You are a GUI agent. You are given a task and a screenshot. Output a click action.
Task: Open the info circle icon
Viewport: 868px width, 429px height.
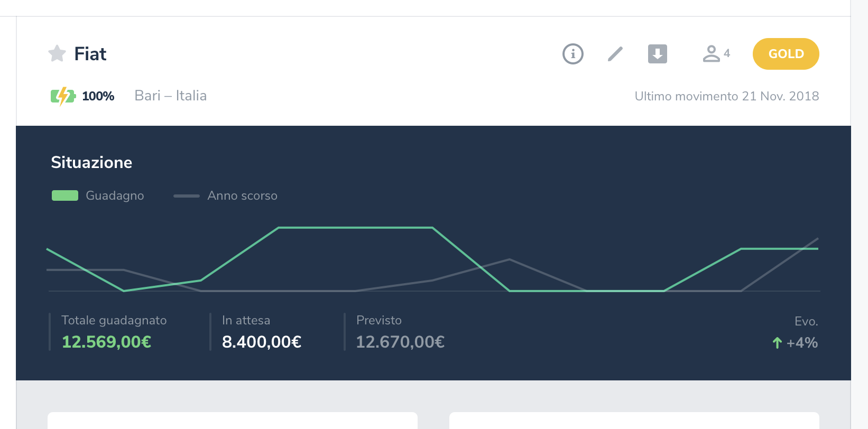[572, 54]
